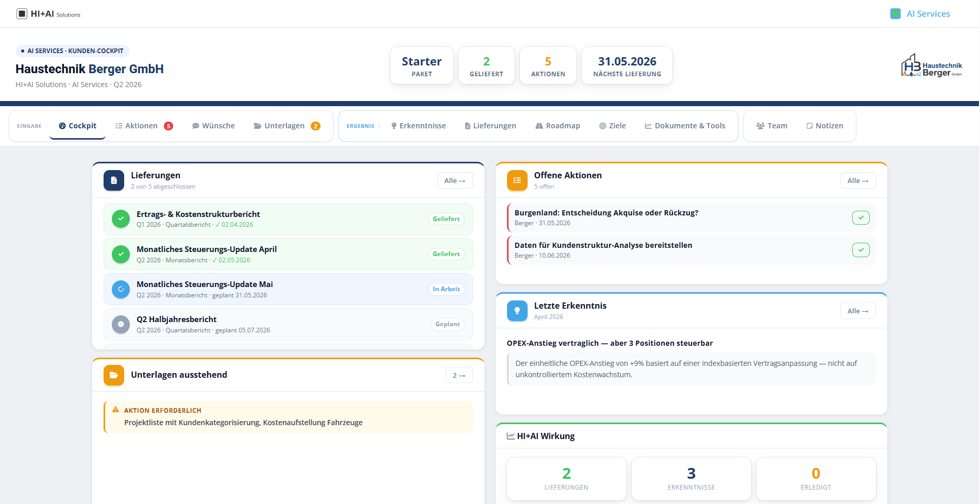Click the in-progress spinner icon of Steuerungs-Update Mai
The height and width of the screenshot is (504, 980).
click(121, 289)
